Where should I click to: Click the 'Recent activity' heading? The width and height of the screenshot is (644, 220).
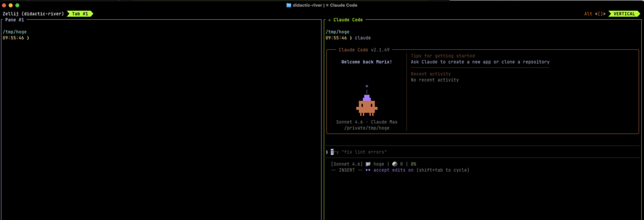pos(431,74)
